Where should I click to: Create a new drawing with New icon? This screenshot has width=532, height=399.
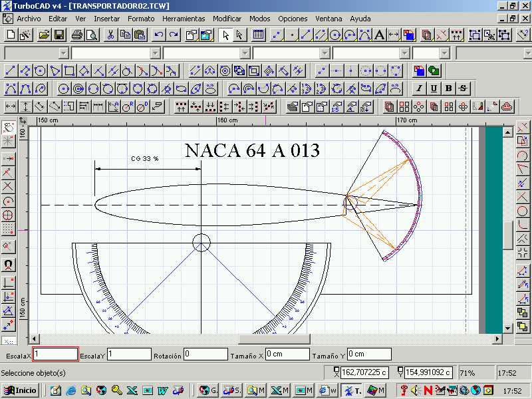coord(11,35)
